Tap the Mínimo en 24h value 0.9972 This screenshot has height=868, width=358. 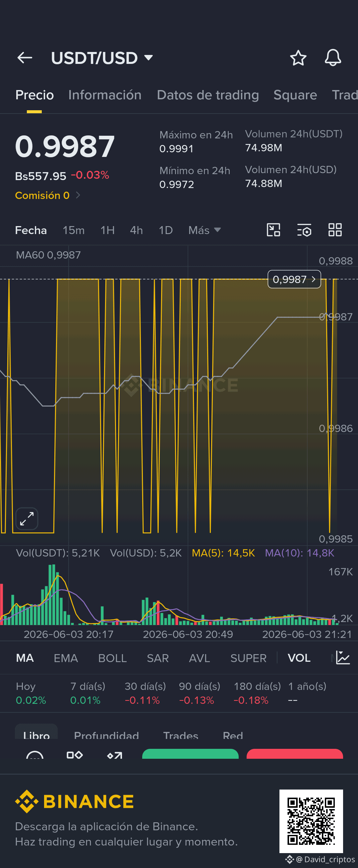tap(176, 184)
